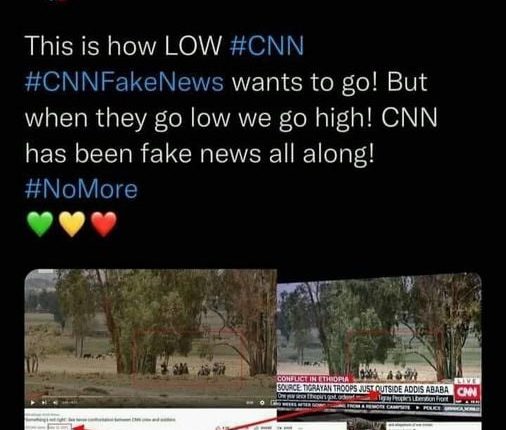
Task: Open the right CNN broadcast image
Action: tap(379, 345)
